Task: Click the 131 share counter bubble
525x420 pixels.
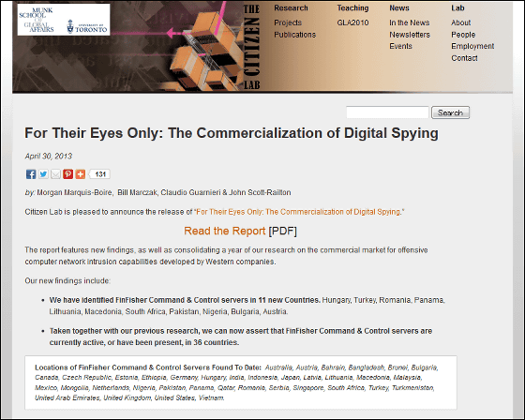Action: coord(100,174)
